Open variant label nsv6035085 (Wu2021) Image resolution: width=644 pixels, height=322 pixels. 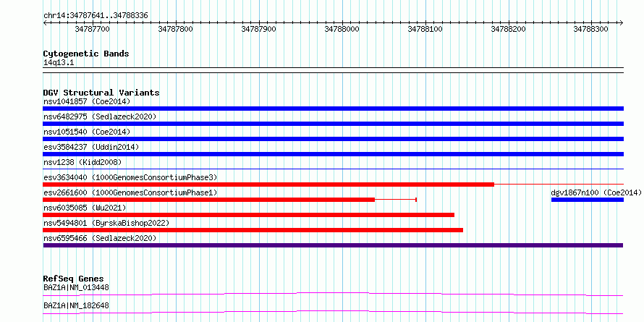85,208
